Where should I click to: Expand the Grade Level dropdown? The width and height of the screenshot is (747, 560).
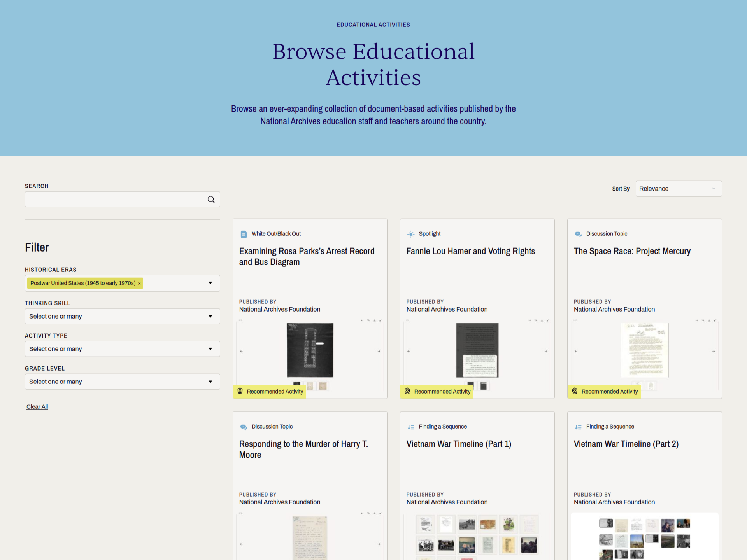coord(123,381)
